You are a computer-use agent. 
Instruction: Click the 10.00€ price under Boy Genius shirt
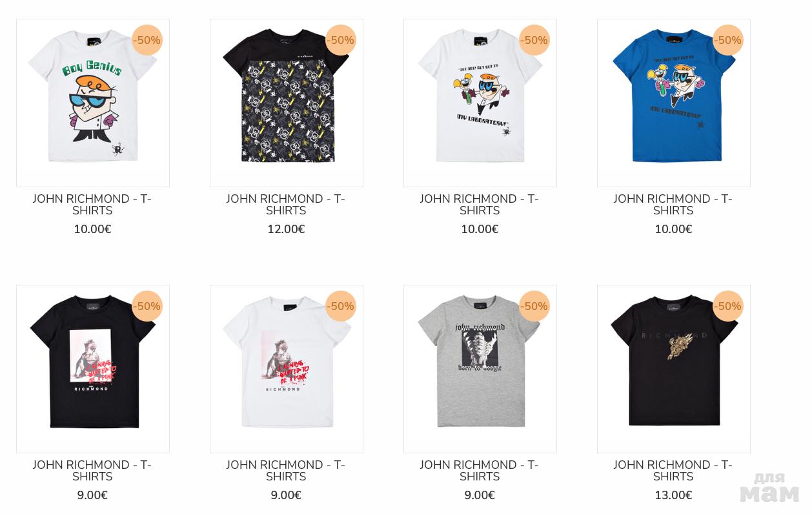pyautogui.click(x=92, y=229)
